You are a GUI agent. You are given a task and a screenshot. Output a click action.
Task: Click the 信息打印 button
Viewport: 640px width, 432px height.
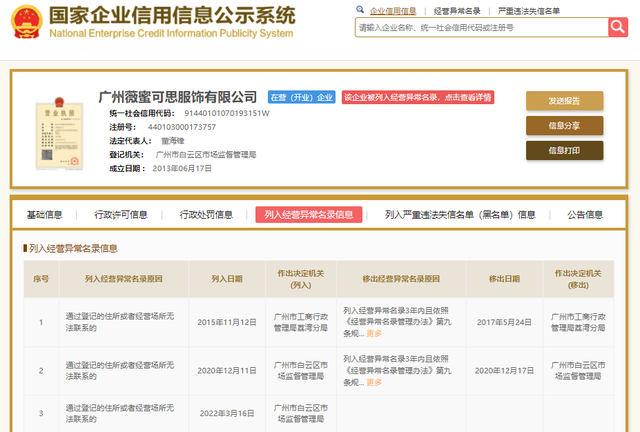564,151
